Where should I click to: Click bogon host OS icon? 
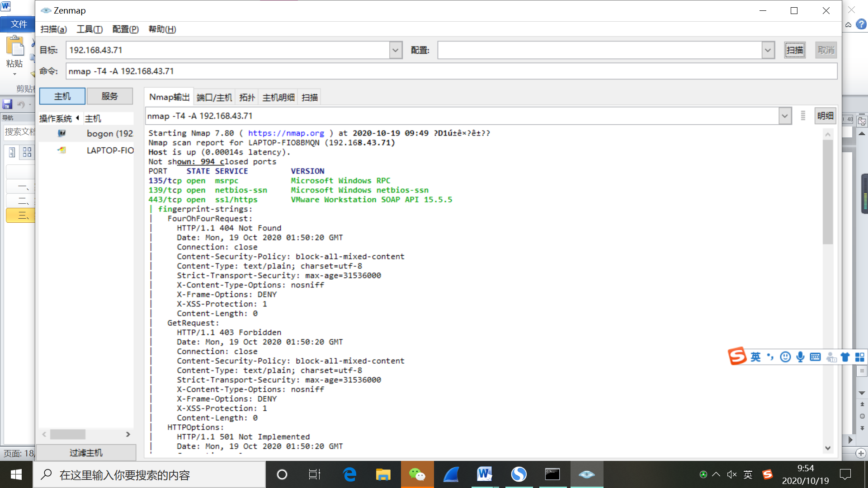tap(62, 133)
